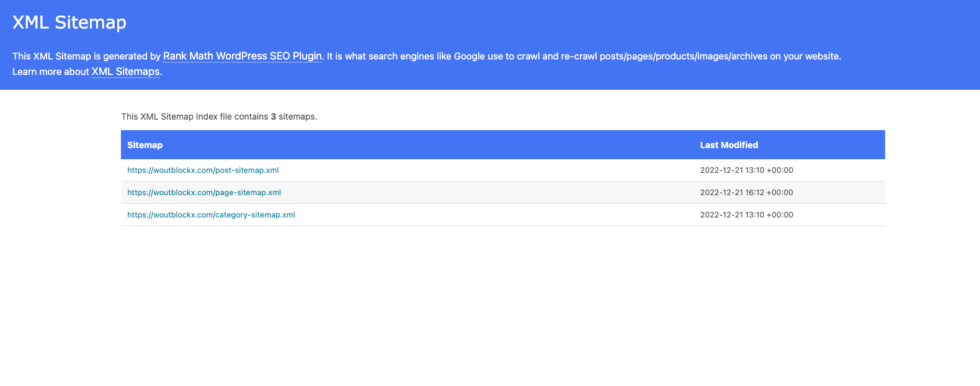
Task: Select the bold number 3 in the summary
Action: click(274, 116)
